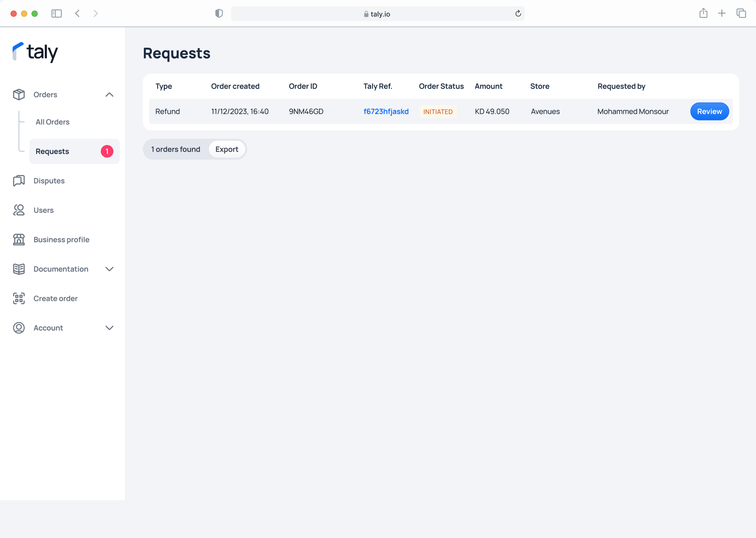Click the Account avatar icon
Viewport: 756px width, 538px height.
click(19, 328)
